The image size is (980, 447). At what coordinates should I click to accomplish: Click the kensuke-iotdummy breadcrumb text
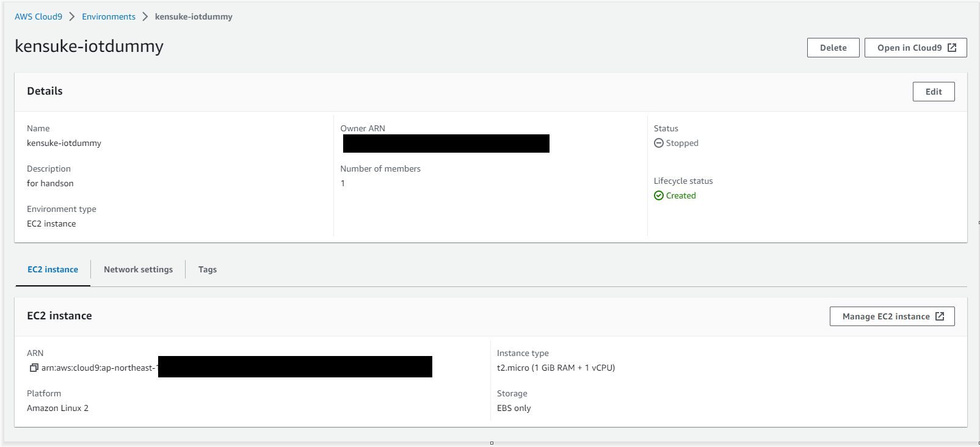click(194, 16)
